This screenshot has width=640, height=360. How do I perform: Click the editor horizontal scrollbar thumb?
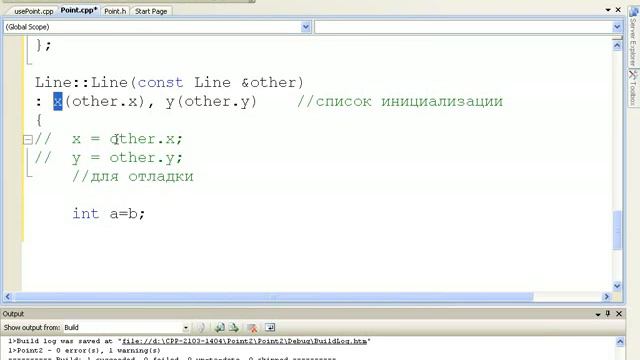[273, 297]
